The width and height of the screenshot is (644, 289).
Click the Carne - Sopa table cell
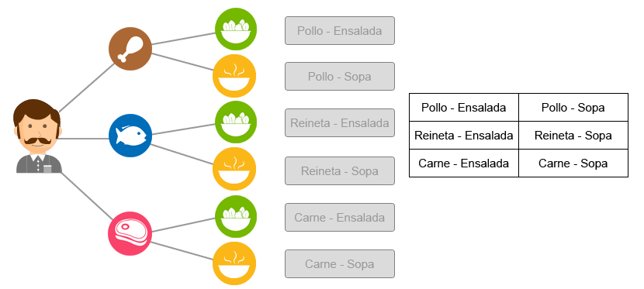click(573, 163)
